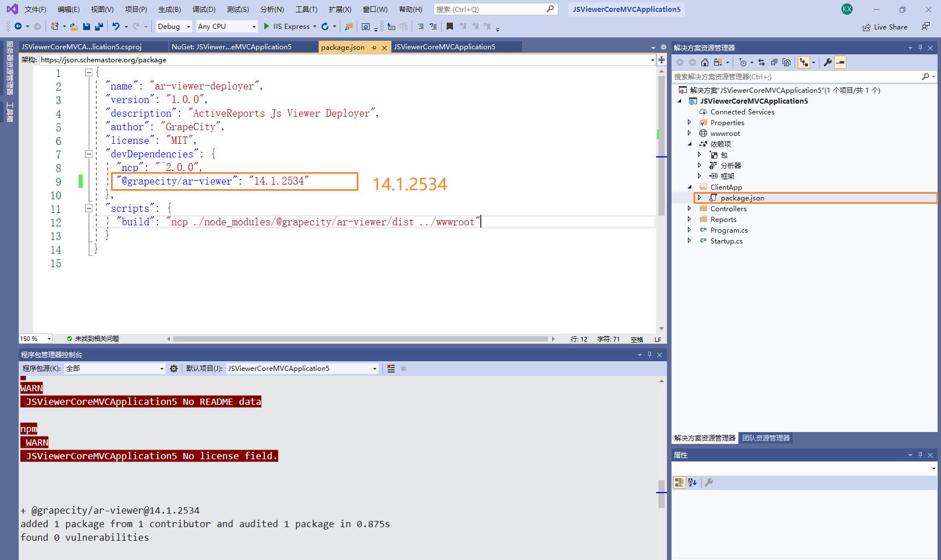This screenshot has height=560, width=941.
Task: Open the 调试(D) debug menu
Action: (x=204, y=9)
